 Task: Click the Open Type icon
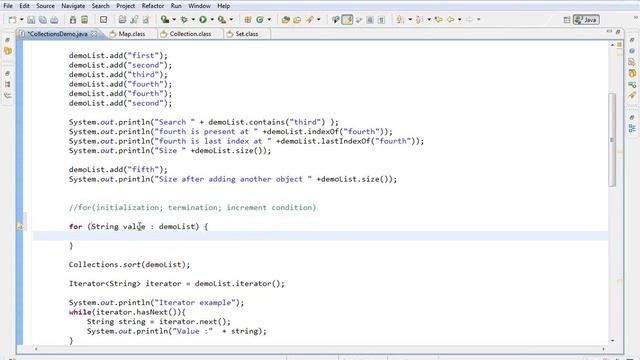[x=286, y=20]
